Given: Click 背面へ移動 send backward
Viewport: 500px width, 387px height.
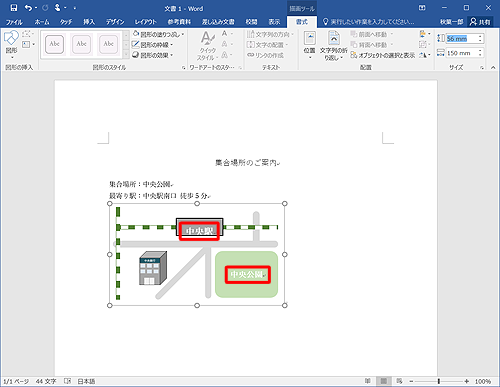Looking at the screenshot, I should click(x=372, y=45).
